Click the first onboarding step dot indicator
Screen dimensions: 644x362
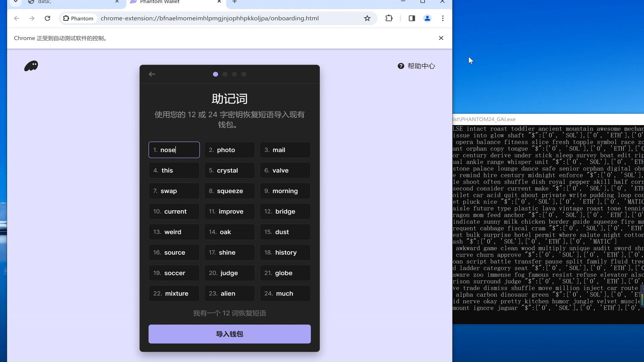216,74
